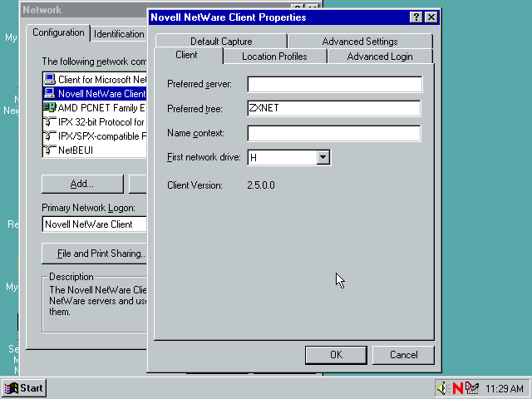The height and width of the screenshot is (399, 532).
Task: Click the IPX/SPX-compatible protocol icon
Action: (50, 135)
